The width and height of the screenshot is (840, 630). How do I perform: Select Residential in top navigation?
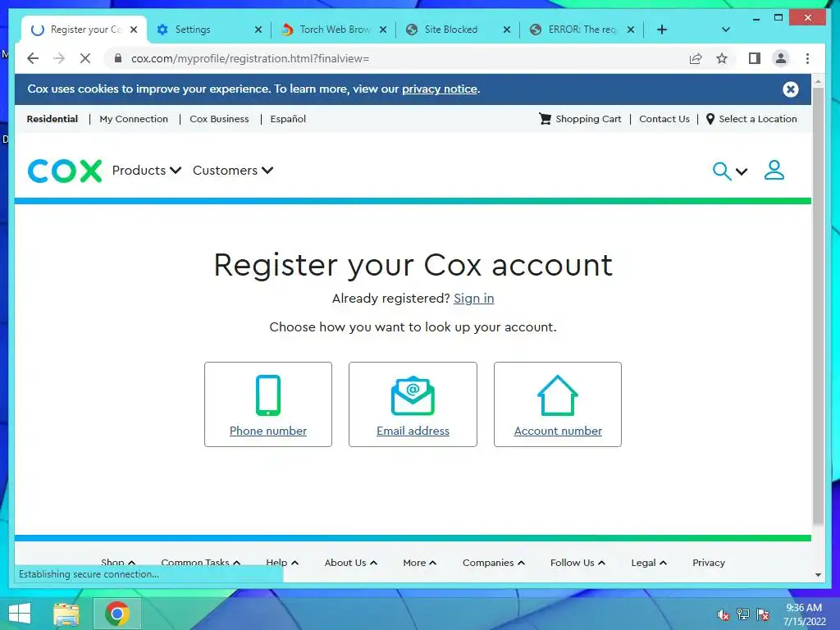pos(52,119)
